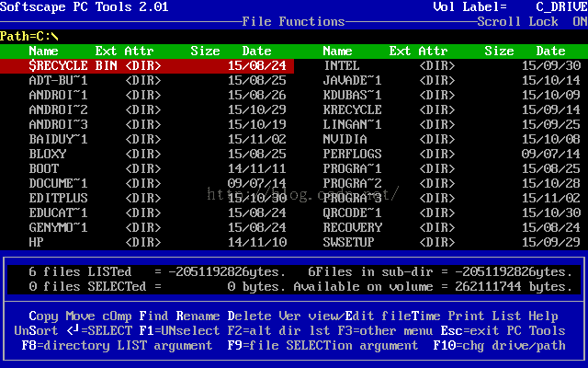Click F2=alt dir lst option
Image resolution: width=588 pixels, height=368 pixels.
coord(279,331)
